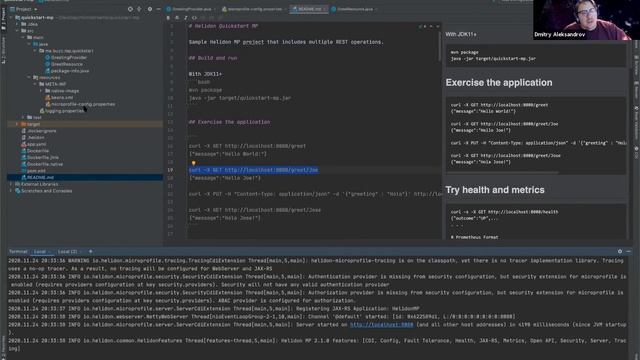Open terminal panel settings gear
The width and height of the screenshot is (640, 360).
[x=620, y=251]
